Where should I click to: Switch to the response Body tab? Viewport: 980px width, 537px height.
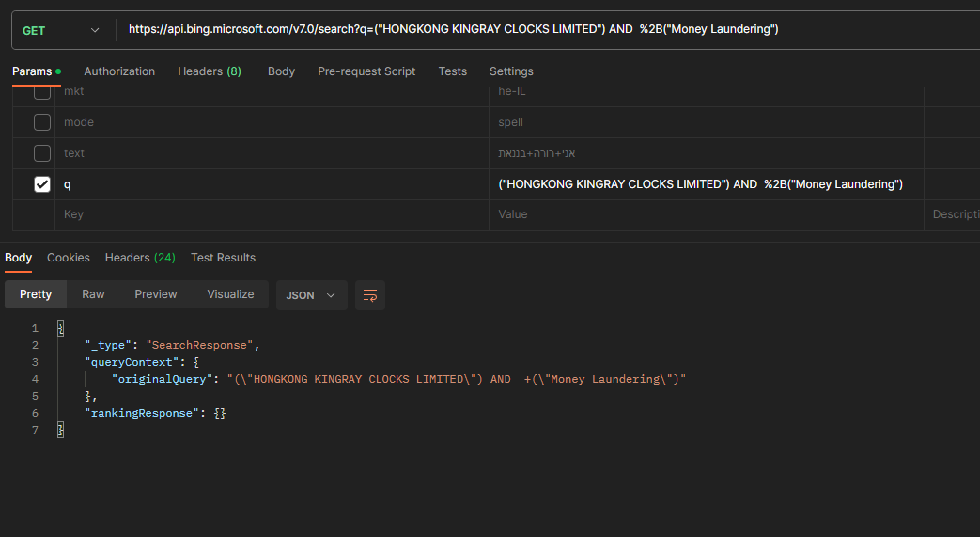(x=18, y=258)
